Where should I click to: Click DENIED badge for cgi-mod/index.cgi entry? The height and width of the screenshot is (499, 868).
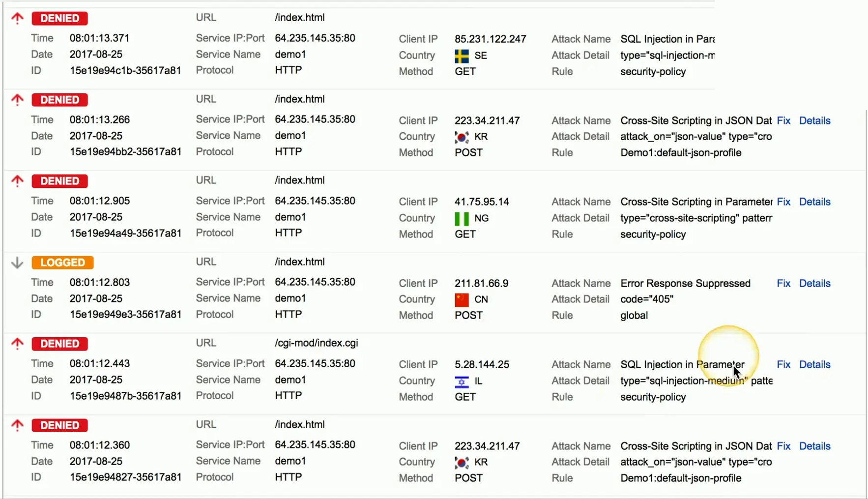click(x=59, y=344)
